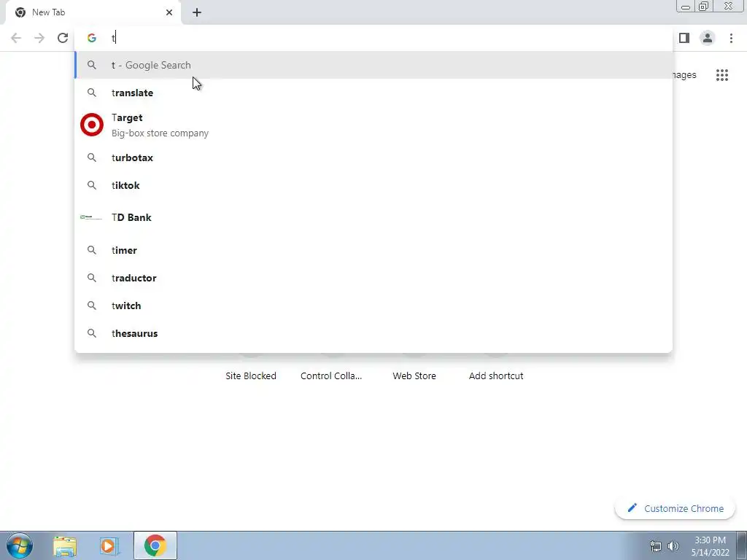Select the 'tiktok' suggestion
Viewport: 747px width, 560px height.
click(373, 185)
